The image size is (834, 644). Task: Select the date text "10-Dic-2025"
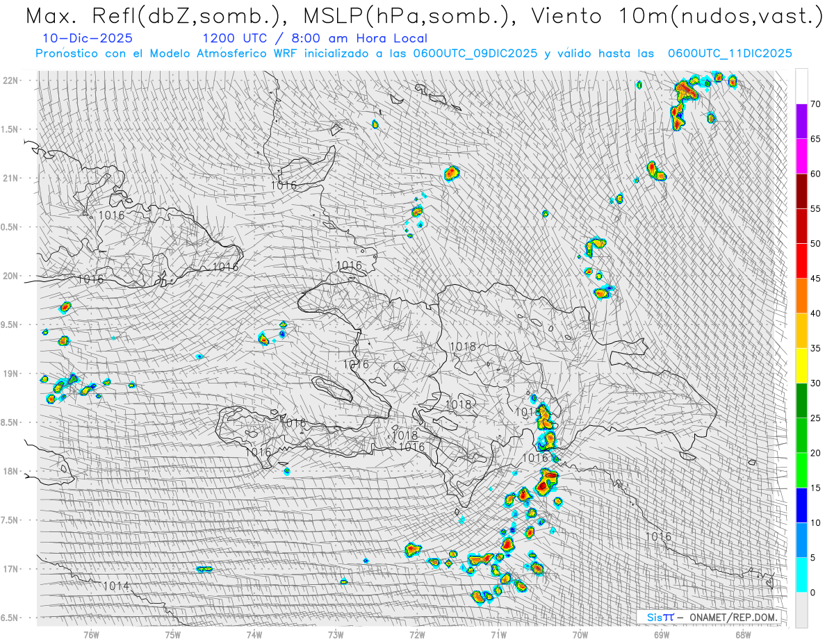coord(87,39)
